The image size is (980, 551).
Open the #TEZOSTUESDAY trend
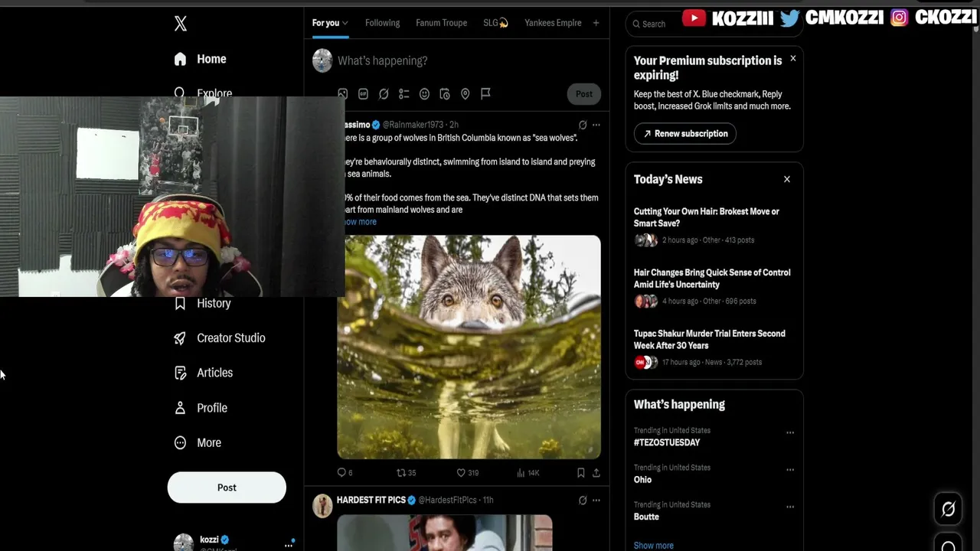pos(667,442)
